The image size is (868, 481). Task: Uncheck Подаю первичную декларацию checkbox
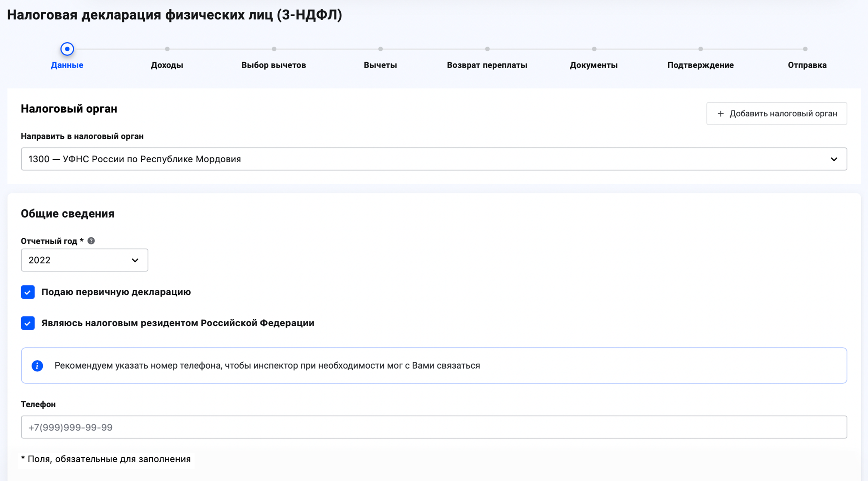pyautogui.click(x=28, y=292)
